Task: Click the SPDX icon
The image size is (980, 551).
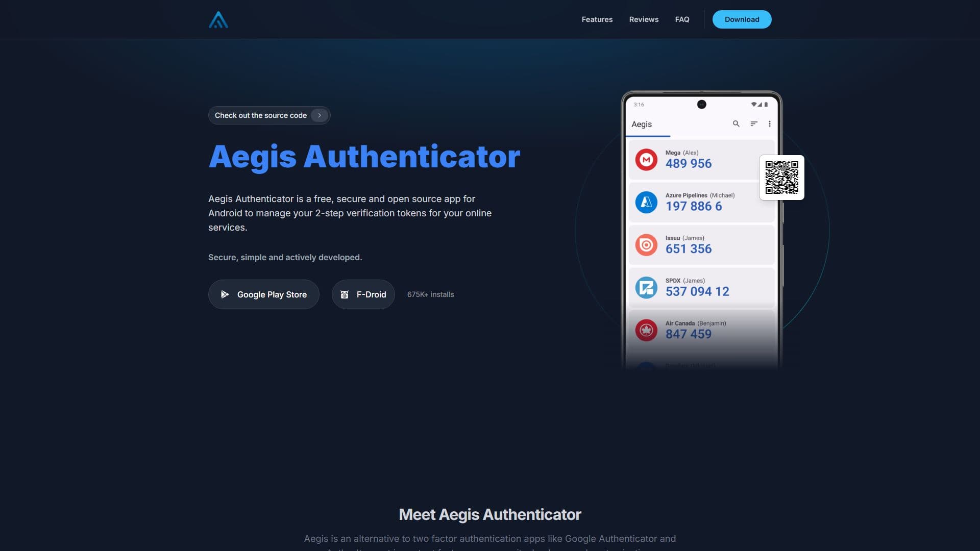Action: click(646, 287)
